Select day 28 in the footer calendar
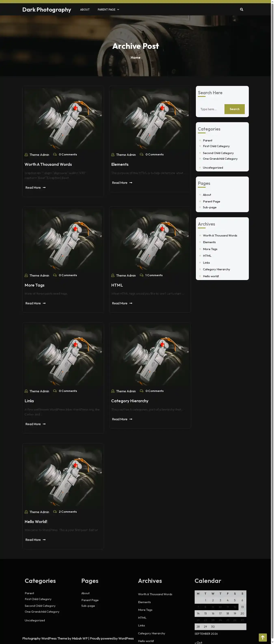The height and width of the screenshot is (644, 274). (x=198, y=627)
